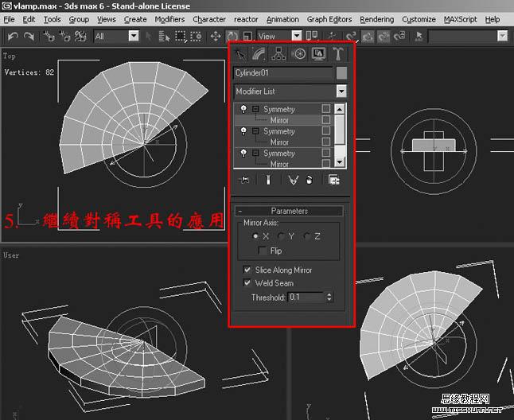Click the modifier stack scroll down arrow
The height and width of the screenshot is (420, 514).
pyautogui.click(x=339, y=161)
